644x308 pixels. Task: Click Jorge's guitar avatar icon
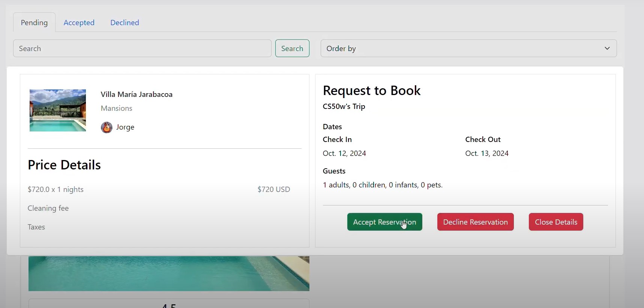click(x=107, y=127)
